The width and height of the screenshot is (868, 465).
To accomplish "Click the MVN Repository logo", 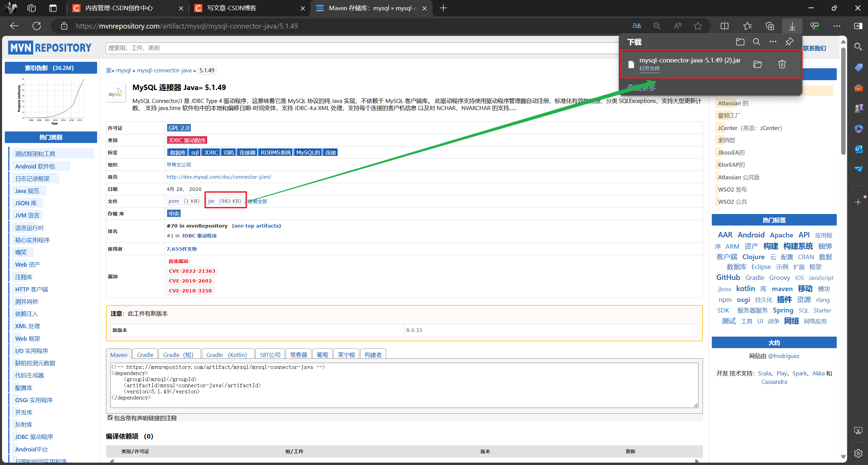I will pyautogui.click(x=50, y=48).
